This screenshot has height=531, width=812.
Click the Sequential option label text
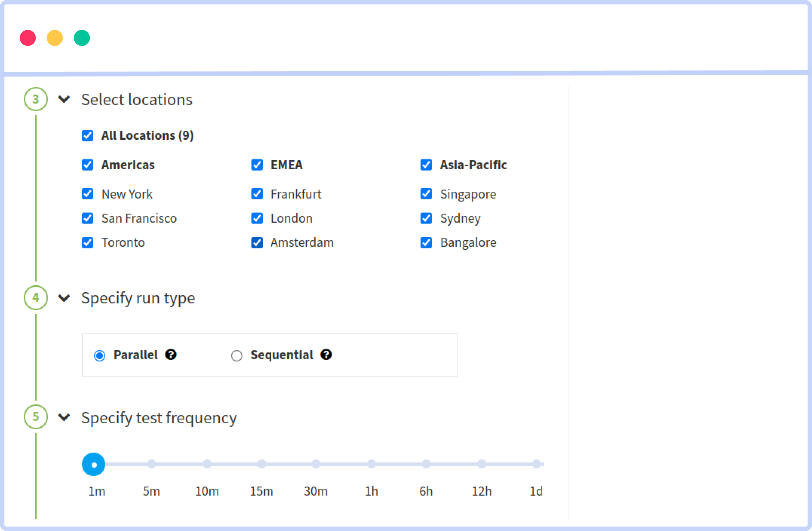coord(282,355)
